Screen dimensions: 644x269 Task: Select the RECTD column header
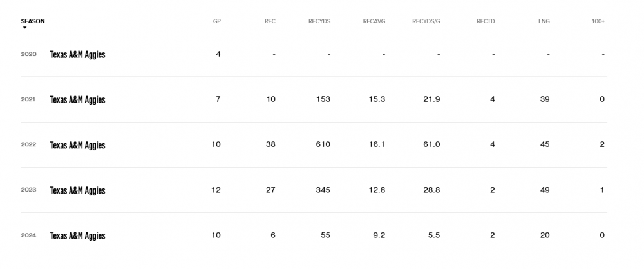click(486, 21)
